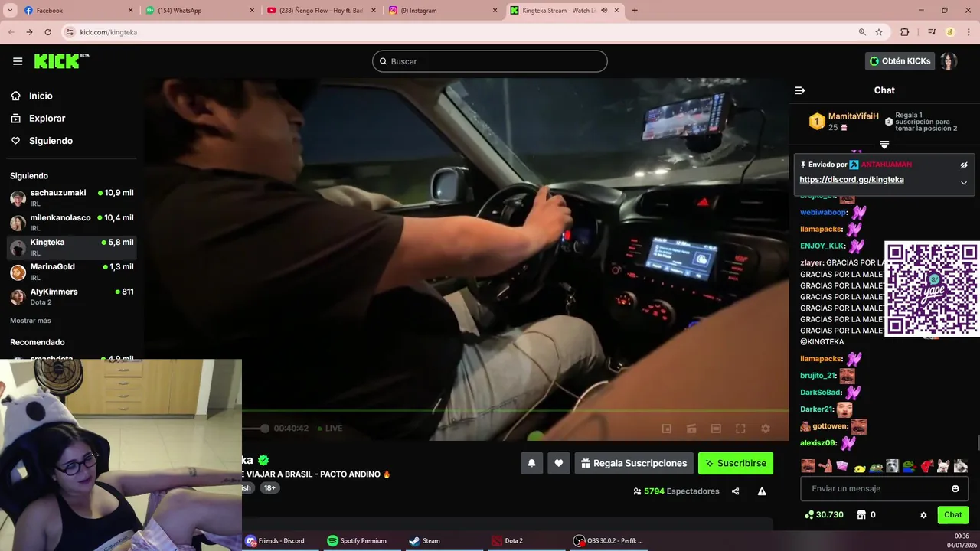Open AlyKimmers Dota 2 channel
The height and width of the screenshot is (551, 980).
pos(72,297)
